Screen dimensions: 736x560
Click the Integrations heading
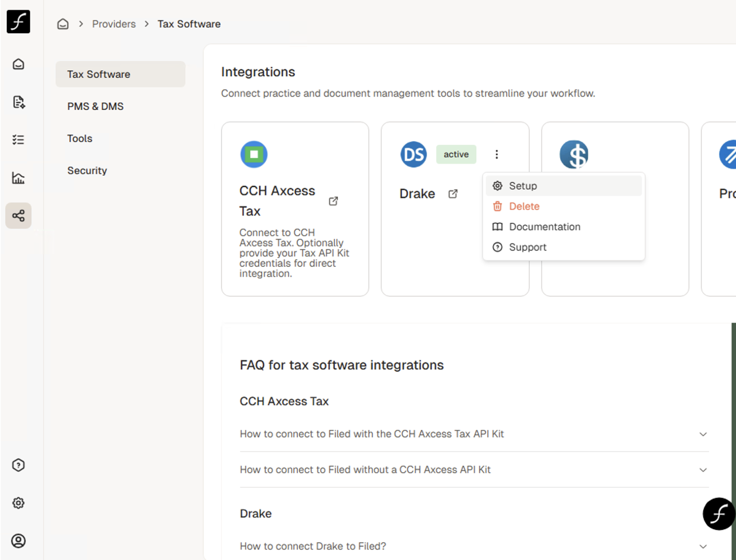coord(258,72)
